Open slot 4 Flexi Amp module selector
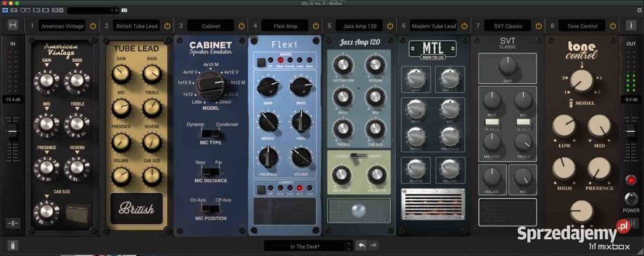Viewport: 644px width, 256px height. (285, 26)
